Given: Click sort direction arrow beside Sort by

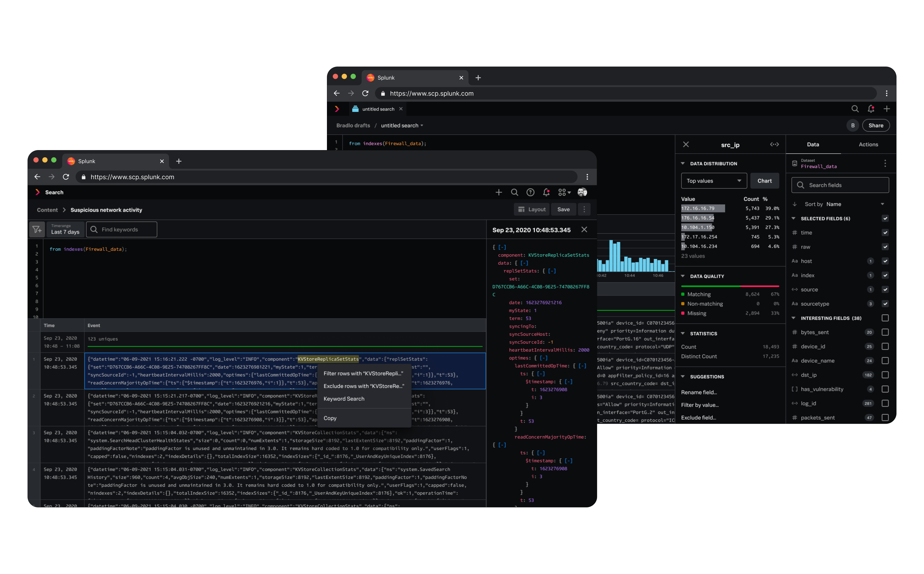Looking at the screenshot, I should point(795,204).
